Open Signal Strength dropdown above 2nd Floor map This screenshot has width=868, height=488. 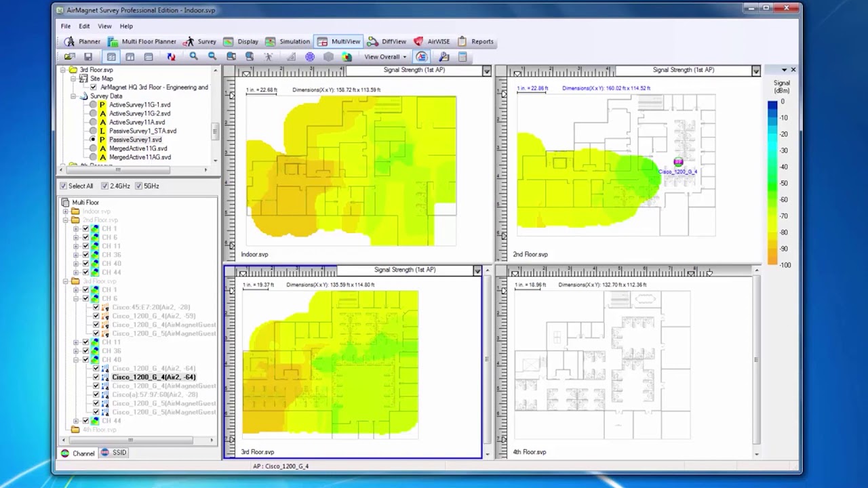[755, 70]
